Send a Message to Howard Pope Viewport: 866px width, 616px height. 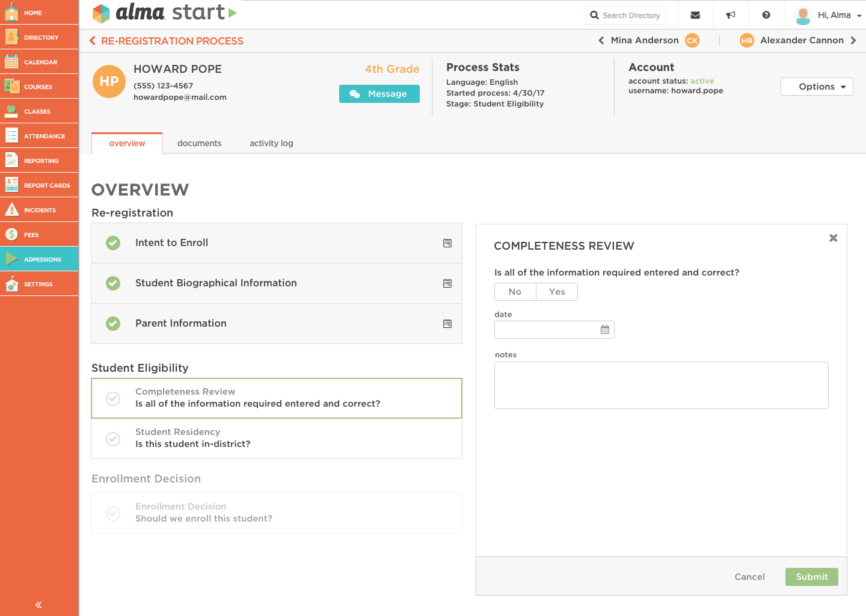click(x=379, y=94)
